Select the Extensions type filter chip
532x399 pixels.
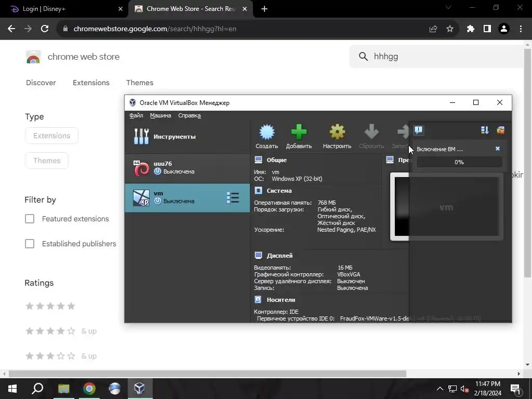tap(51, 136)
